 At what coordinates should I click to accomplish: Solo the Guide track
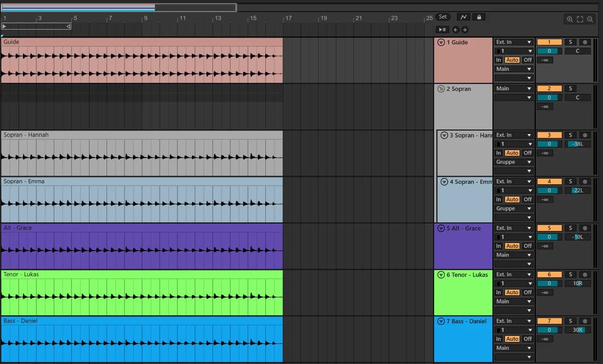tap(570, 42)
